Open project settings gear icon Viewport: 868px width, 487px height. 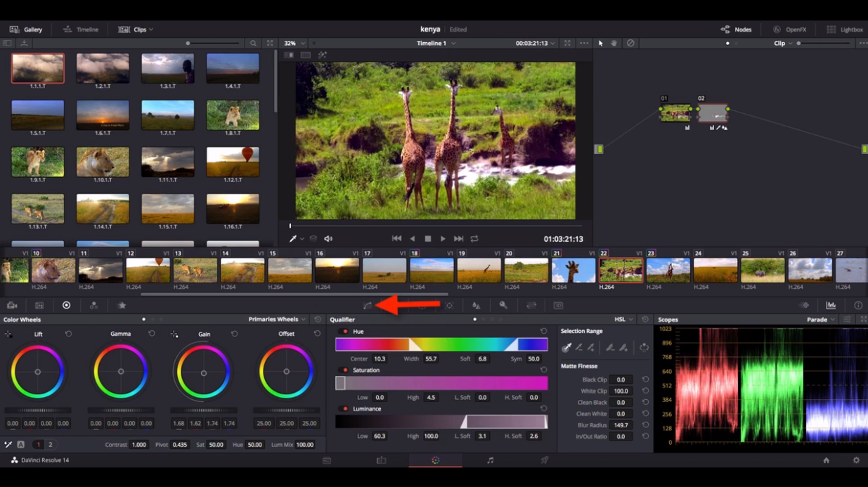[x=856, y=460]
